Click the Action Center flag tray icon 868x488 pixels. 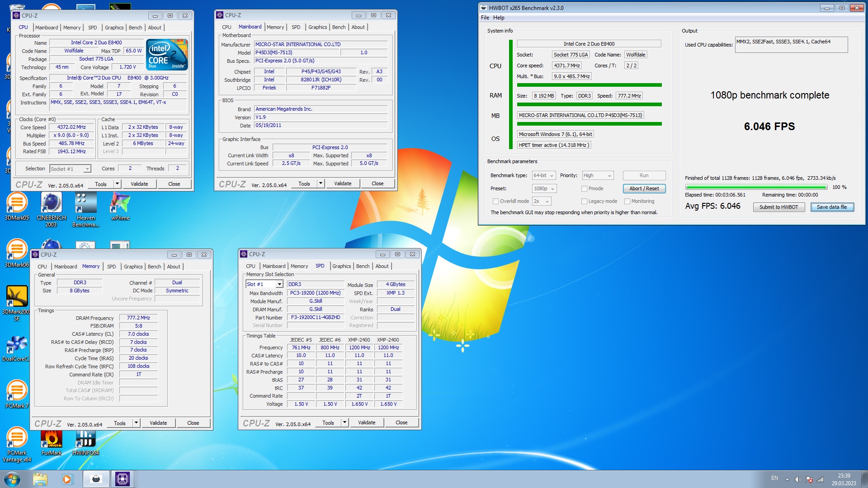809,479
